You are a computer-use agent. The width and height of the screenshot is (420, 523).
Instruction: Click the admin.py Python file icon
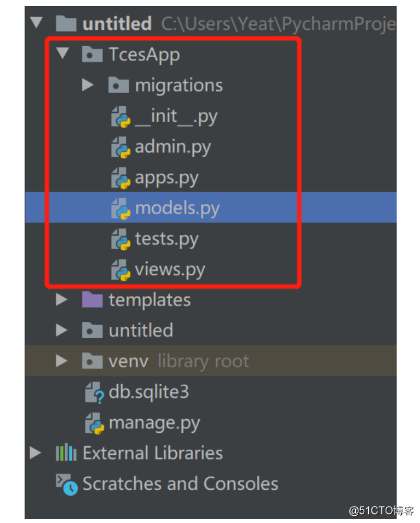pyautogui.click(x=121, y=147)
